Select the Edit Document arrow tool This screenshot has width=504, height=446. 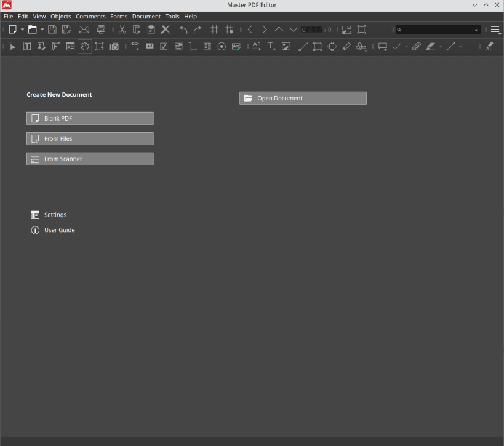[x=12, y=47]
